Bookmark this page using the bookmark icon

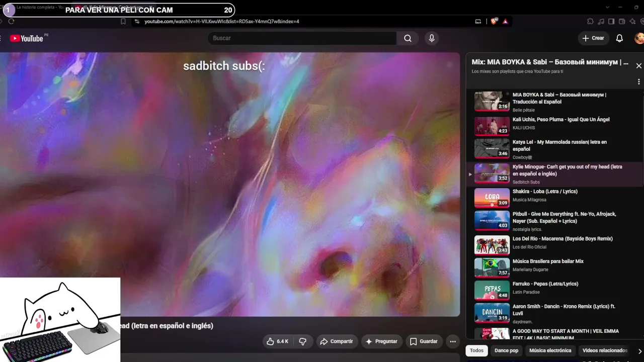click(x=123, y=22)
